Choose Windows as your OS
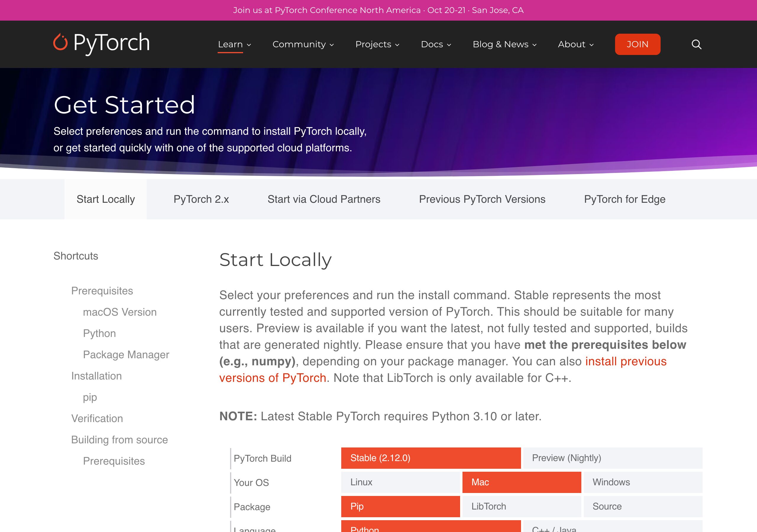 pyautogui.click(x=643, y=482)
